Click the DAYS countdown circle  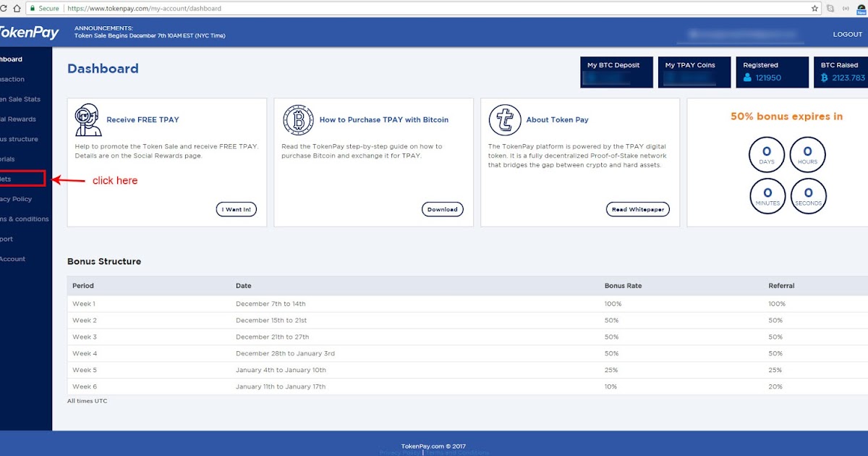(767, 155)
